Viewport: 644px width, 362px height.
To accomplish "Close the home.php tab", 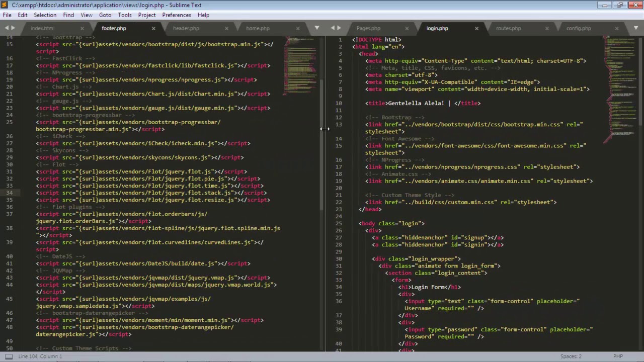I will [x=297, y=28].
